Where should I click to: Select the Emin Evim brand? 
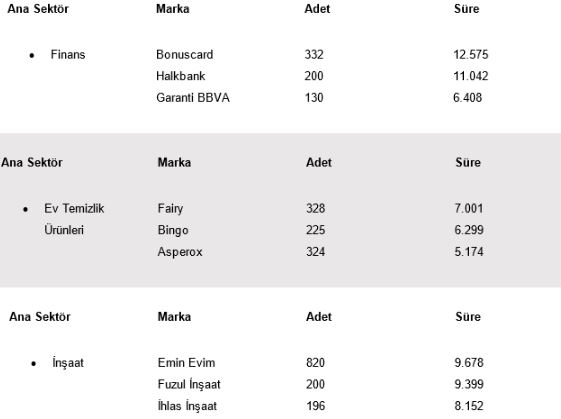[186, 363]
